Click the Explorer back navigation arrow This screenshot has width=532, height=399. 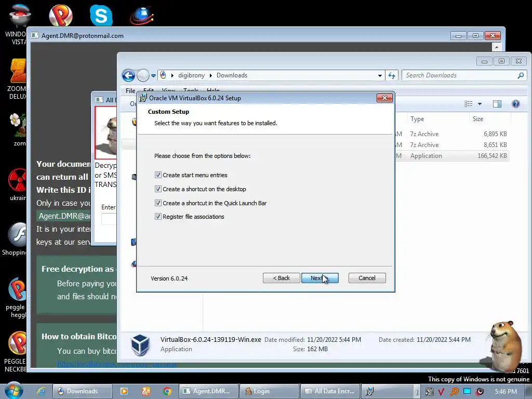pos(129,75)
